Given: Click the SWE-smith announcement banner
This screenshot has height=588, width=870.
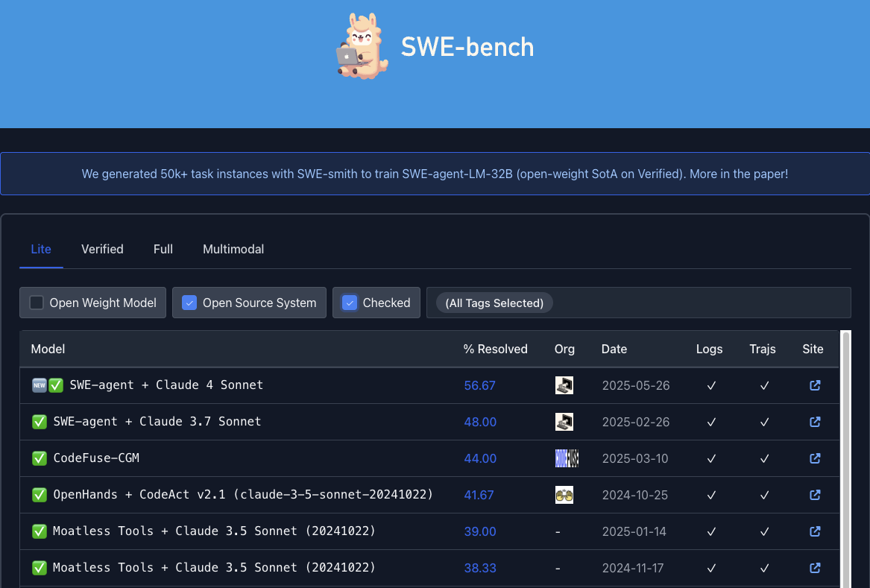Looking at the screenshot, I should click(x=435, y=174).
